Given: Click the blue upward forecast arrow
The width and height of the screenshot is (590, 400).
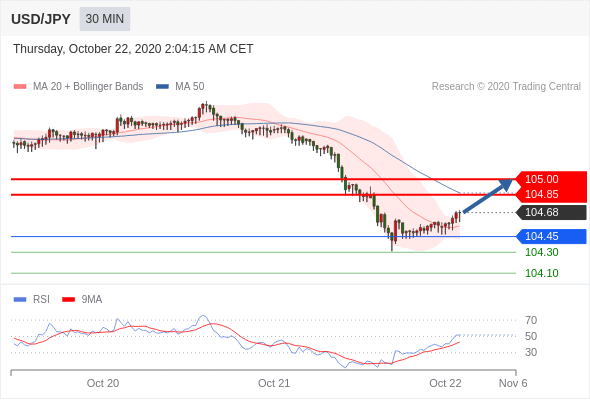Looking at the screenshot, I should (488, 196).
